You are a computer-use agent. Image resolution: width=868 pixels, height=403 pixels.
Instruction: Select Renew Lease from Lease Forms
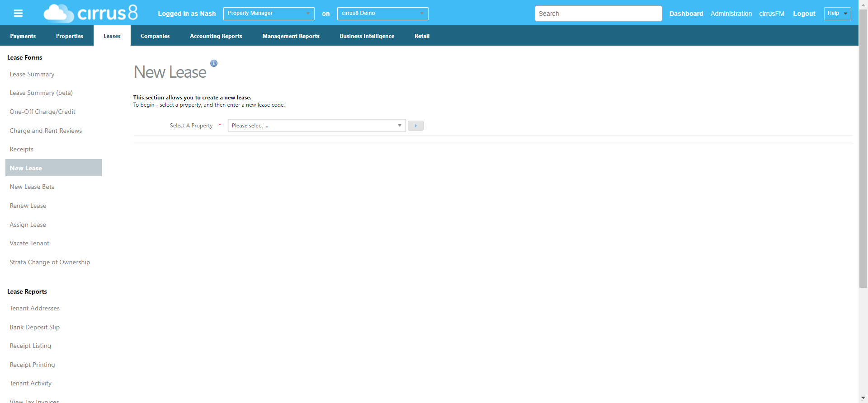[x=28, y=206]
